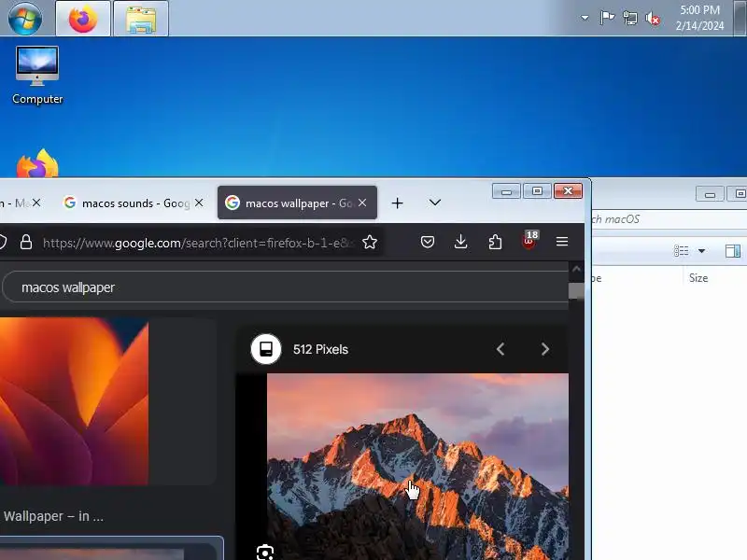Screen dimensions: 747x560
Task: Open a new Firefox tab
Action: pyautogui.click(x=398, y=203)
